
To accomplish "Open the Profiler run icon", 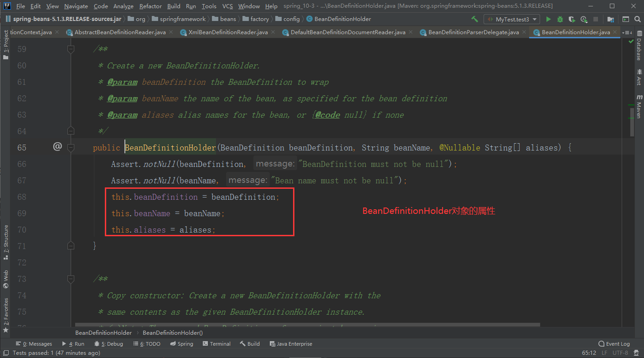I will click(584, 19).
